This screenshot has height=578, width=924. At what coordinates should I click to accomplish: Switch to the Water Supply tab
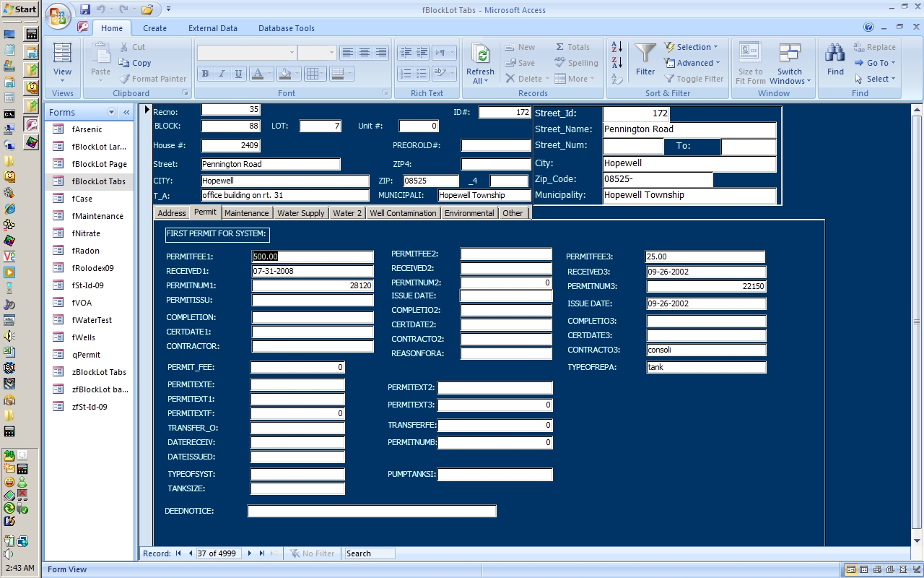click(x=301, y=213)
